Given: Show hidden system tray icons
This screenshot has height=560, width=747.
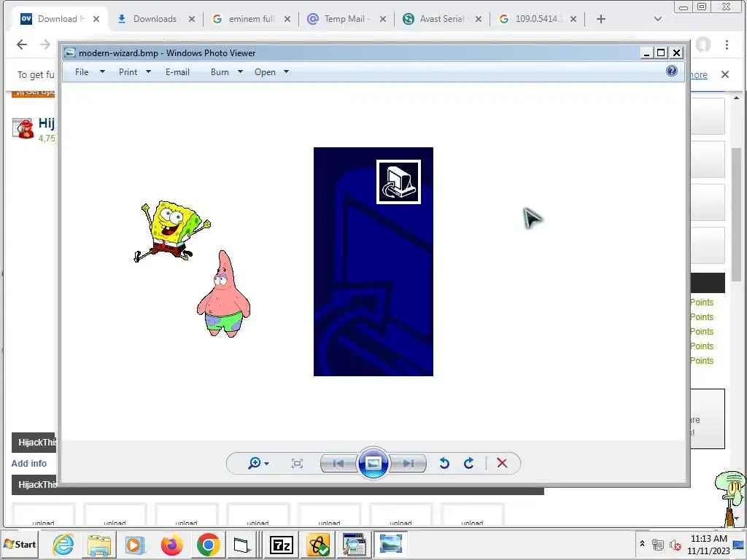Looking at the screenshot, I should click(x=642, y=543).
